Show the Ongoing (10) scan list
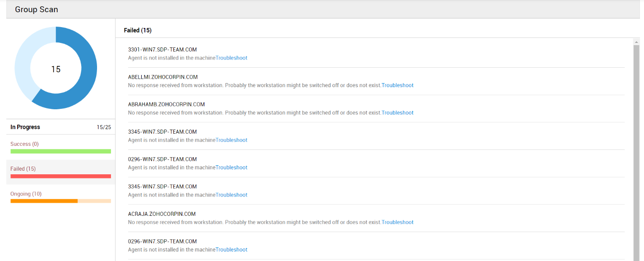This screenshot has width=644, height=261. [x=26, y=194]
